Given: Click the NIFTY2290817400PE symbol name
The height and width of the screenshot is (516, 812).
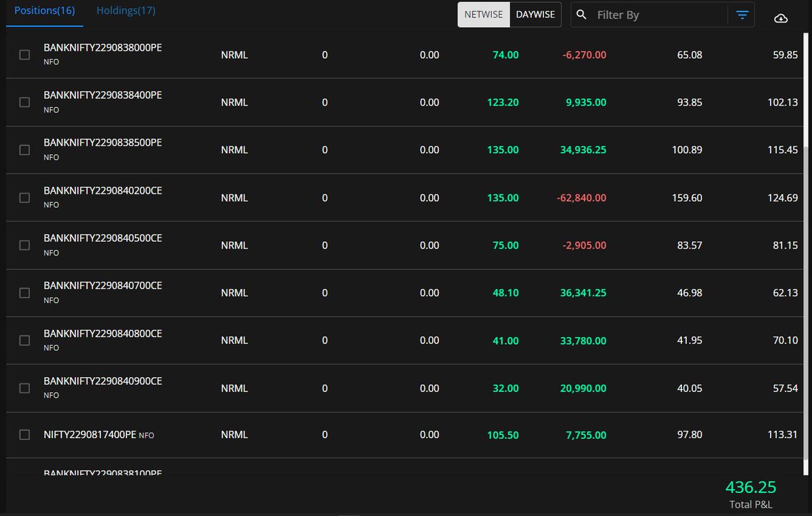Looking at the screenshot, I should (90, 435).
